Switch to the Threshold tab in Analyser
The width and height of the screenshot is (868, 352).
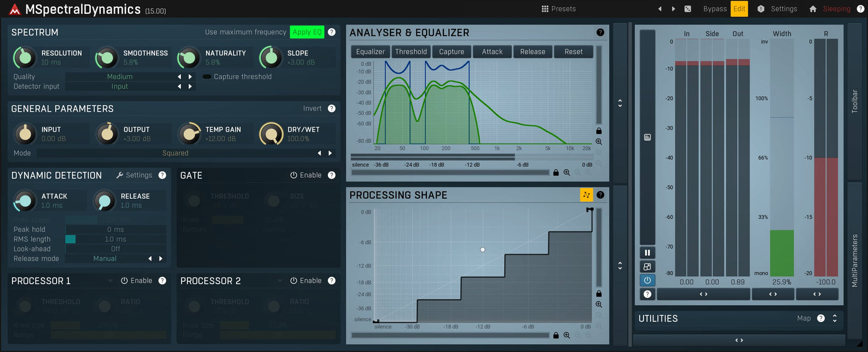pos(411,52)
